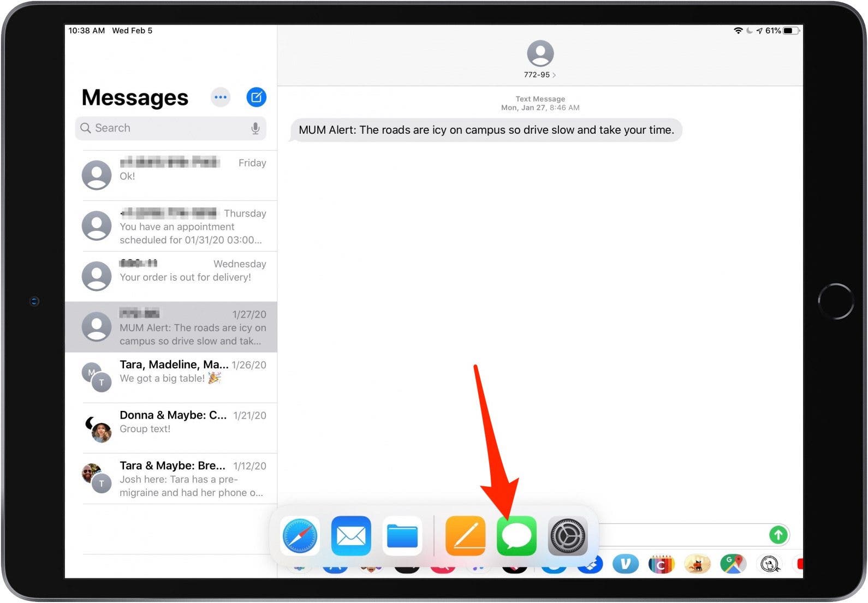Tap the microphone in the search bar

(x=255, y=128)
